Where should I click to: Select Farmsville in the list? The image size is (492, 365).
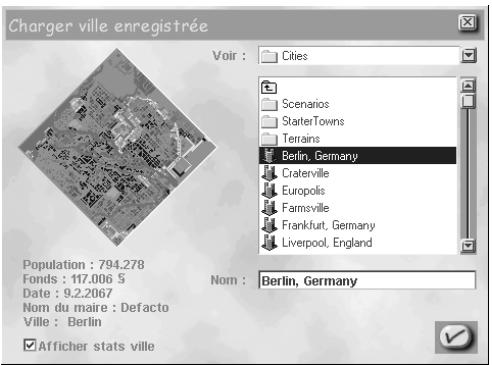[x=357, y=208]
